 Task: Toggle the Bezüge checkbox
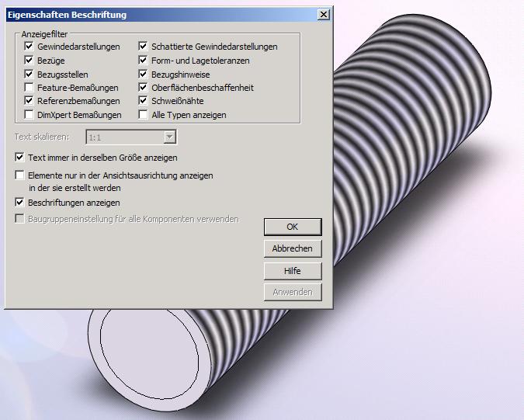point(29,60)
